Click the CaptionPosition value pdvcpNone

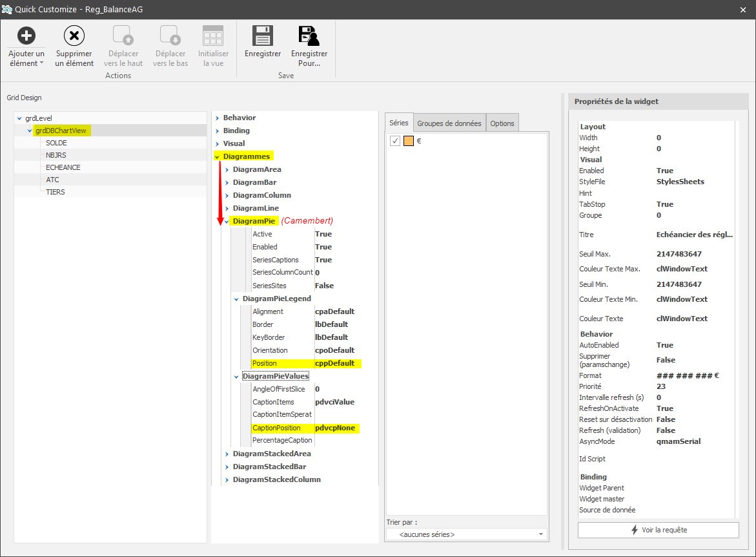(335, 428)
